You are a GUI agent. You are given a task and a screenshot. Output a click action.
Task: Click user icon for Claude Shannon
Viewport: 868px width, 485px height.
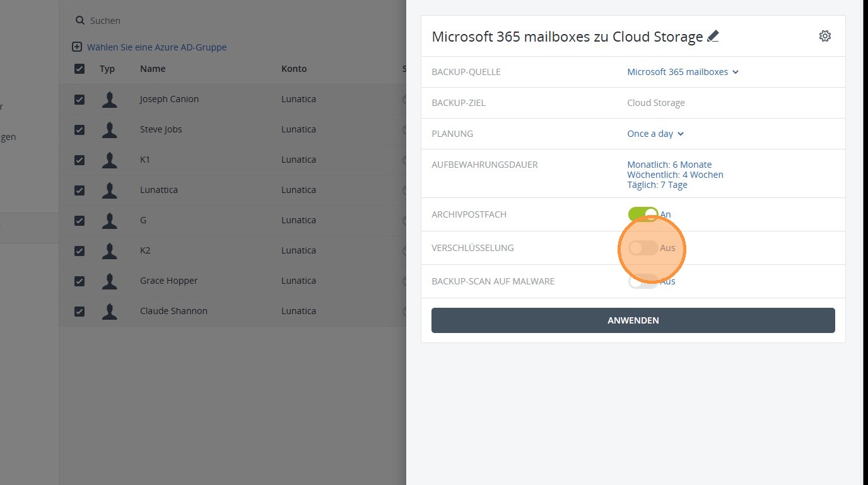(110, 312)
